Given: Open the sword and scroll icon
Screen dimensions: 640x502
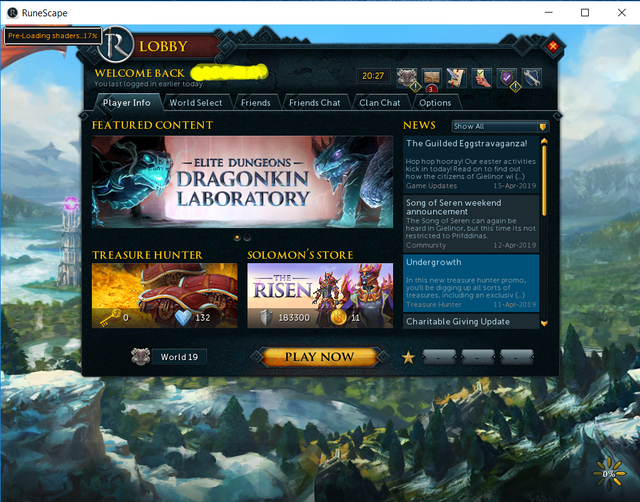Looking at the screenshot, I should pos(457,78).
